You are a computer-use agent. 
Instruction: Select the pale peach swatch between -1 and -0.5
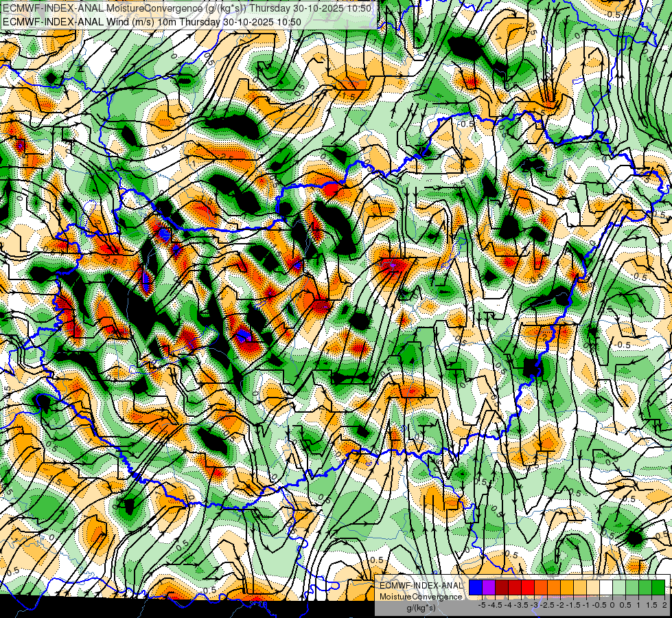pyautogui.click(x=592, y=588)
